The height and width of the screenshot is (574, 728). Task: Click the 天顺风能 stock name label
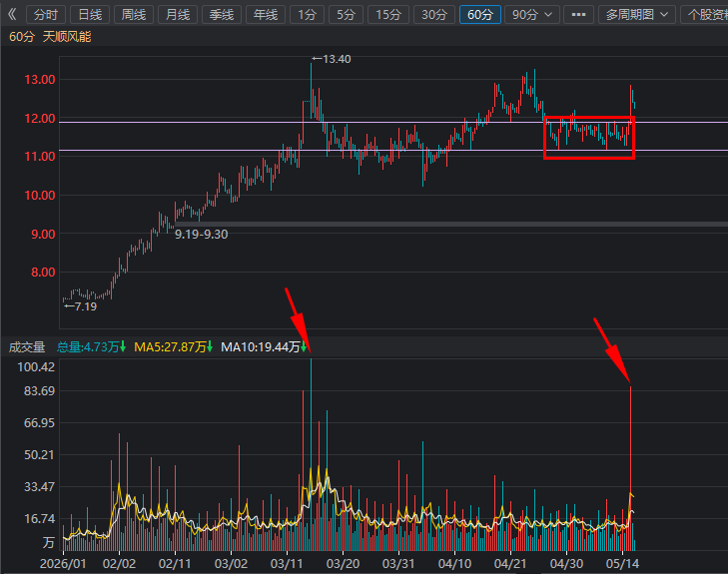67,37
